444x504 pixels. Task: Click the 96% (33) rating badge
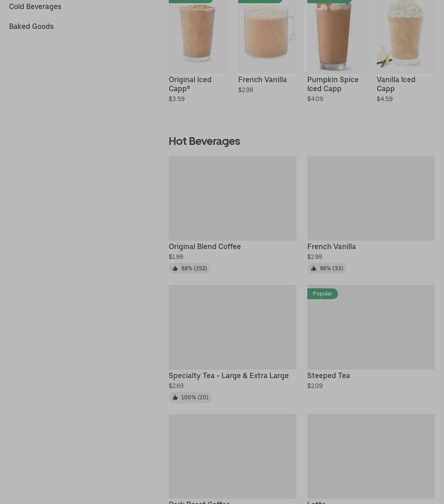point(327,268)
